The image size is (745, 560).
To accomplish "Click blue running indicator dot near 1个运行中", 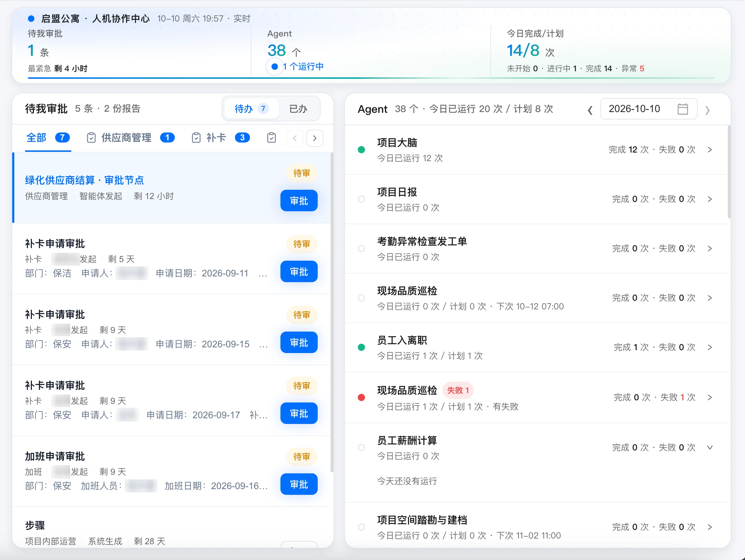I will [x=275, y=67].
